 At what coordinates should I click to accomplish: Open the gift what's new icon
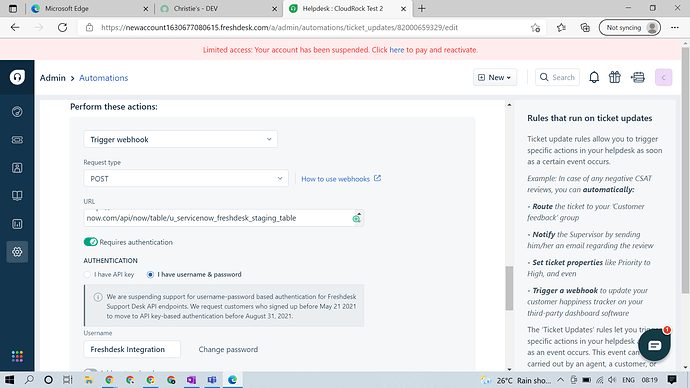click(615, 77)
